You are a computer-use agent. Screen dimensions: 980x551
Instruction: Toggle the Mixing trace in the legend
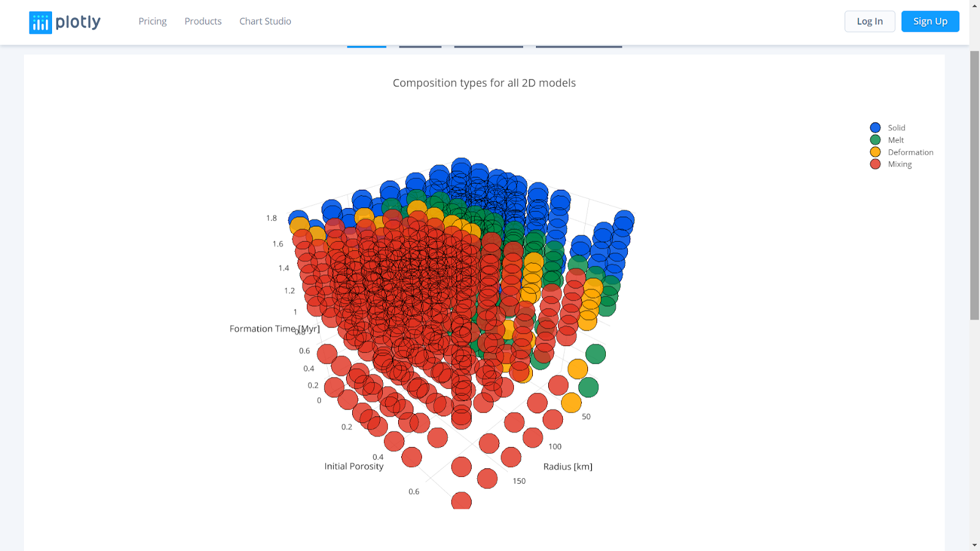point(899,163)
